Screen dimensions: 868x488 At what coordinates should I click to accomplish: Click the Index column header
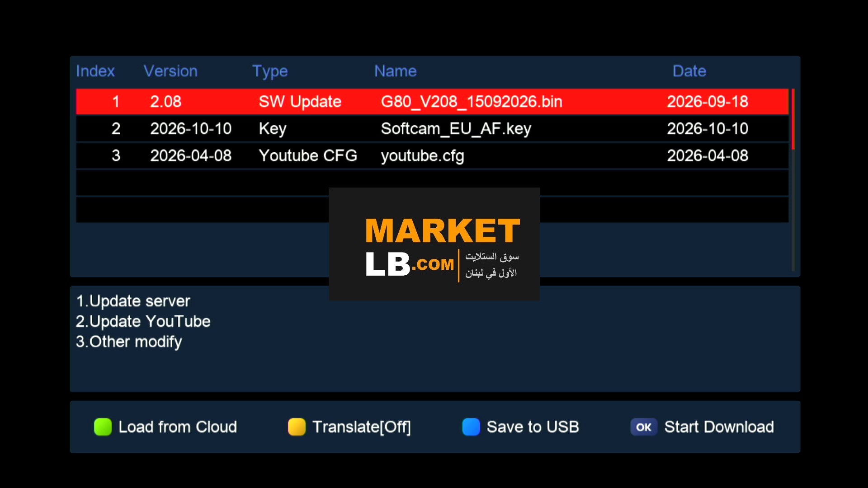click(95, 71)
